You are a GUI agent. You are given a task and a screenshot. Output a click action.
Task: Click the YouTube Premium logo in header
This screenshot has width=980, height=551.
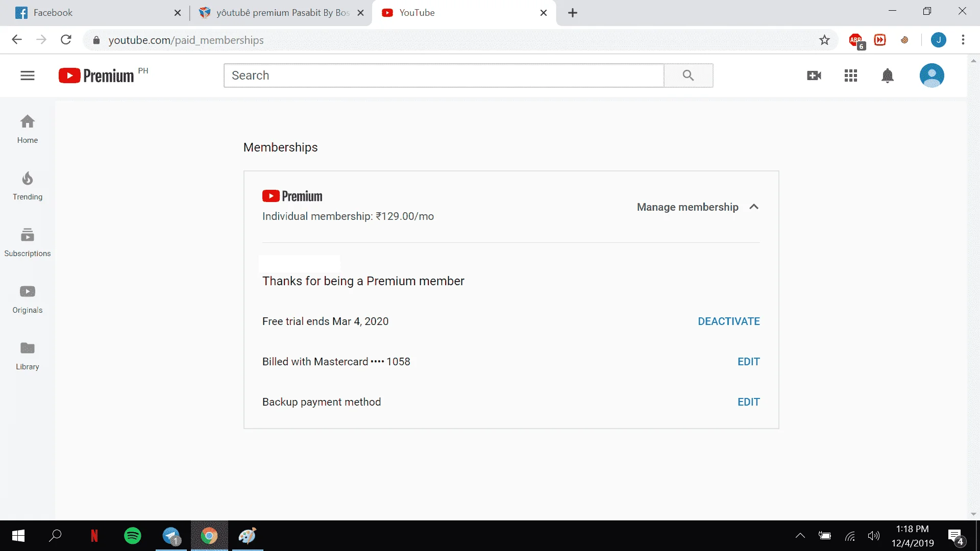[x=96, y=76]
